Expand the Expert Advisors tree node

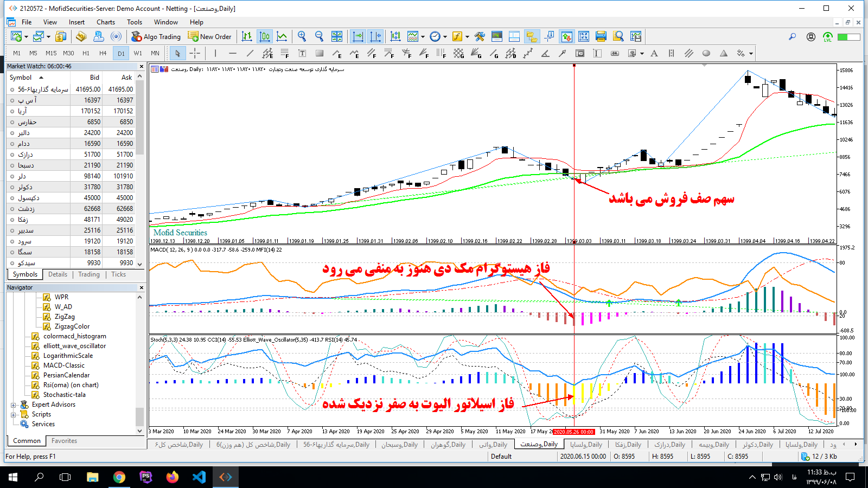coord(14,405)
